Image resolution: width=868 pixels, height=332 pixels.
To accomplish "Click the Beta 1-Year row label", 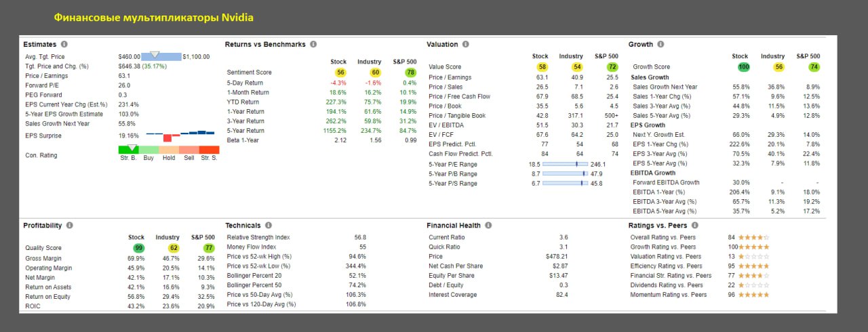I will click(243, 140).
